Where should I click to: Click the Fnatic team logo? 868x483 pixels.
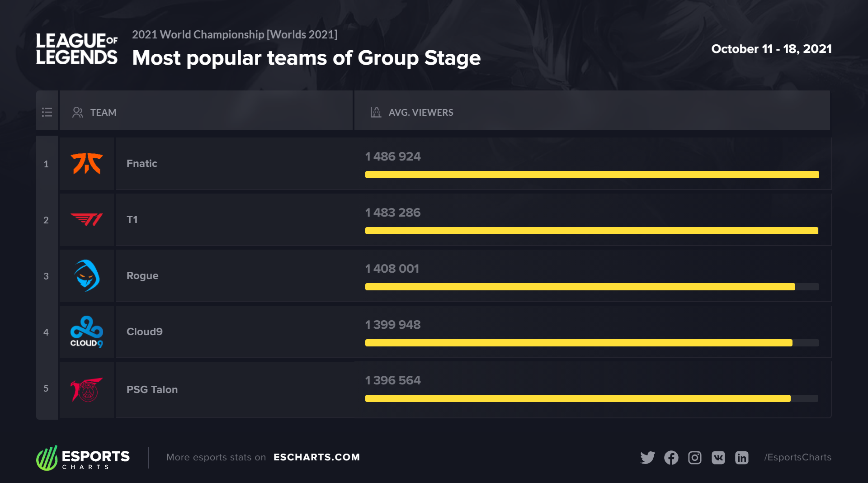[87, 164]
